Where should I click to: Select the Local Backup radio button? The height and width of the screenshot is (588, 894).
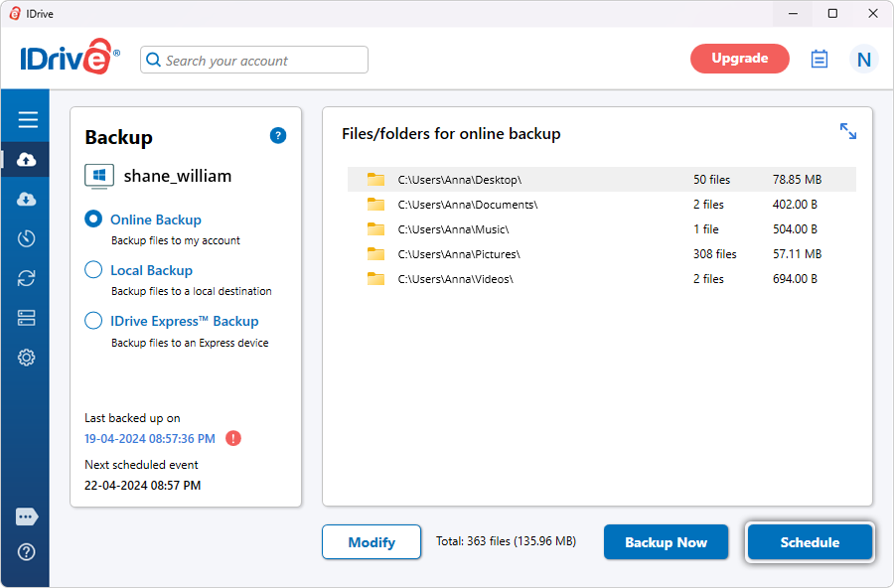(x=93, y=270)
